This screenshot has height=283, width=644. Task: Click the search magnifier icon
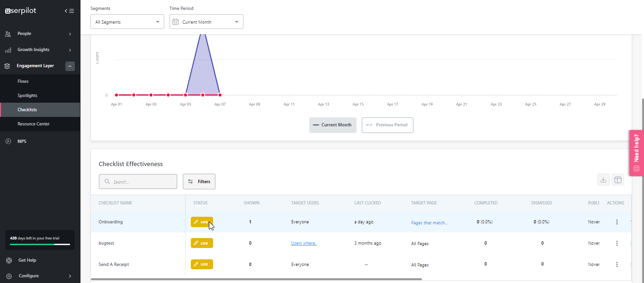click(x=107, y=182)
